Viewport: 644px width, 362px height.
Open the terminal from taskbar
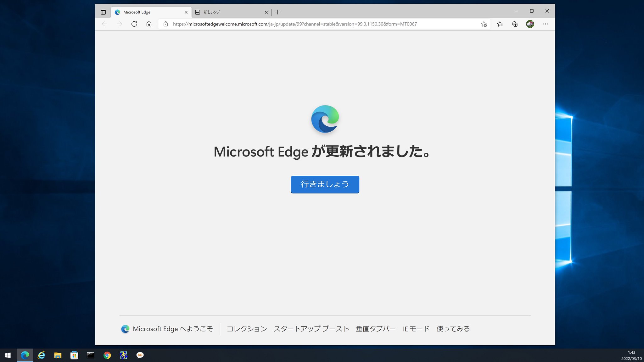[91, 355]
